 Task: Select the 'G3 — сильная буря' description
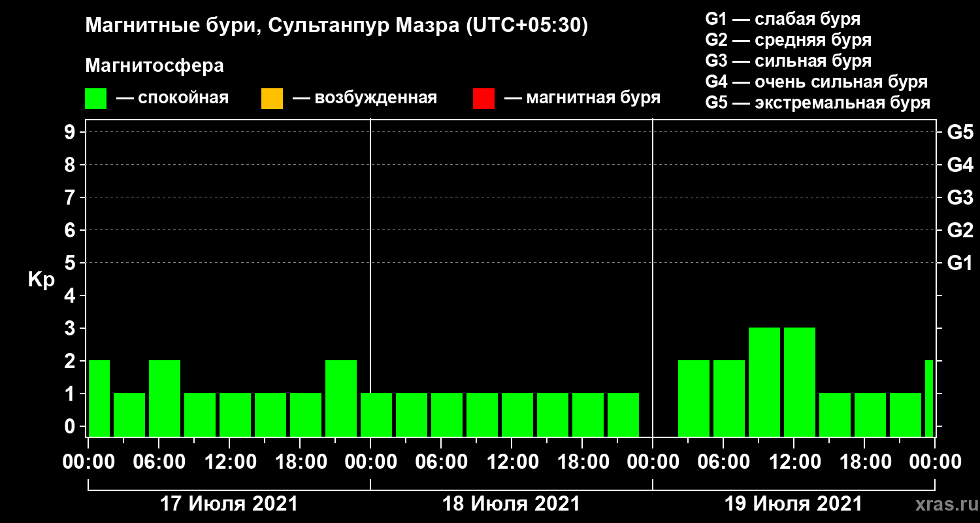coord(789,61)
